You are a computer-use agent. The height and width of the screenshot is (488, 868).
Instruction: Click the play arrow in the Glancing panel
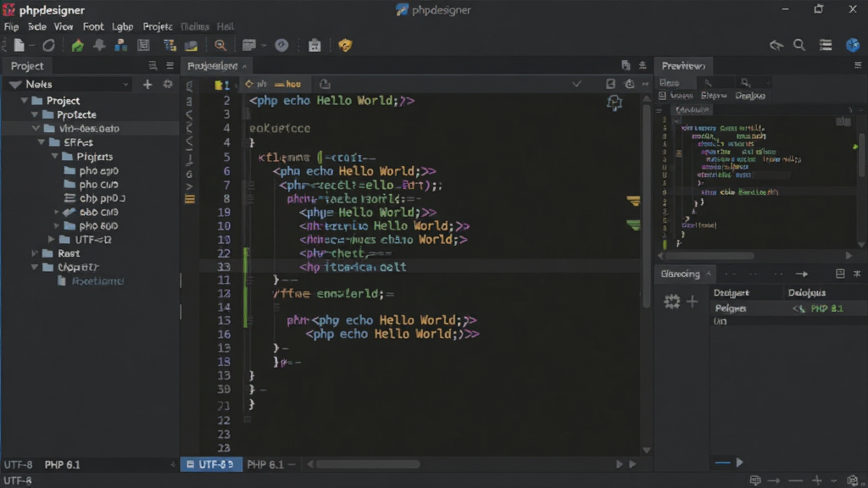pyautogui.click(x=739, y=463)
